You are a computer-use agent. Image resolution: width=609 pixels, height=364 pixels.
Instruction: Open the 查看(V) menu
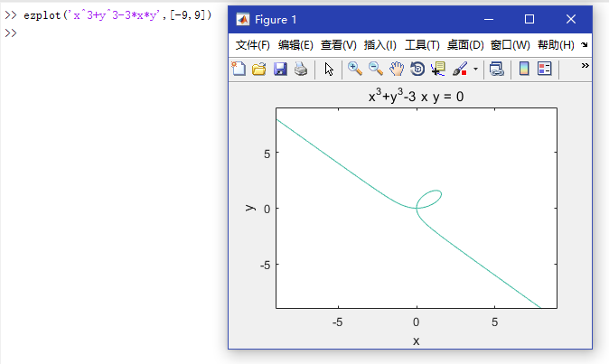coord(338,45)
